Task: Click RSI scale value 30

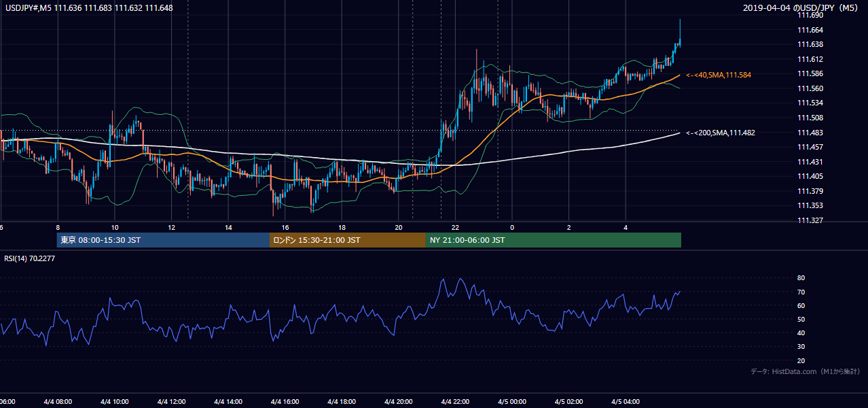Action: tap(801, 347)
